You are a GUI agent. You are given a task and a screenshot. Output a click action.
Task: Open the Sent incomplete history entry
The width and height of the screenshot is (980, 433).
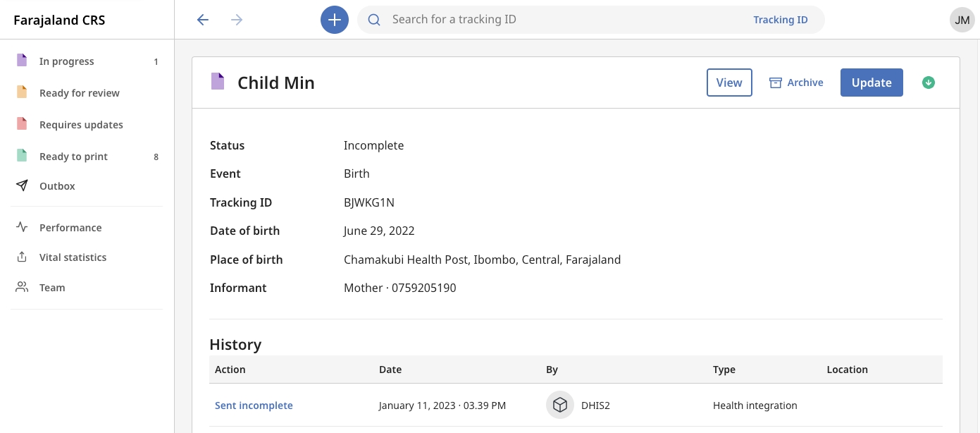(x=254, y=405)
